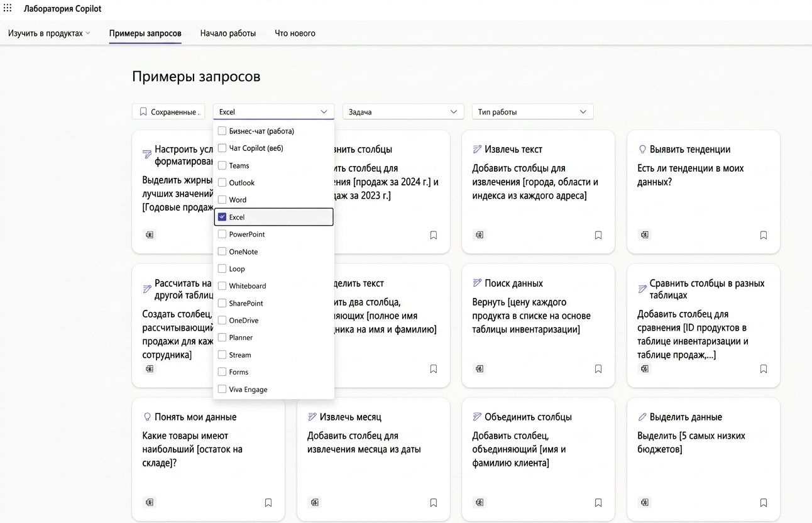Click lightbulb icon beside "Выявить тенденции"

[x=642, y=150]
